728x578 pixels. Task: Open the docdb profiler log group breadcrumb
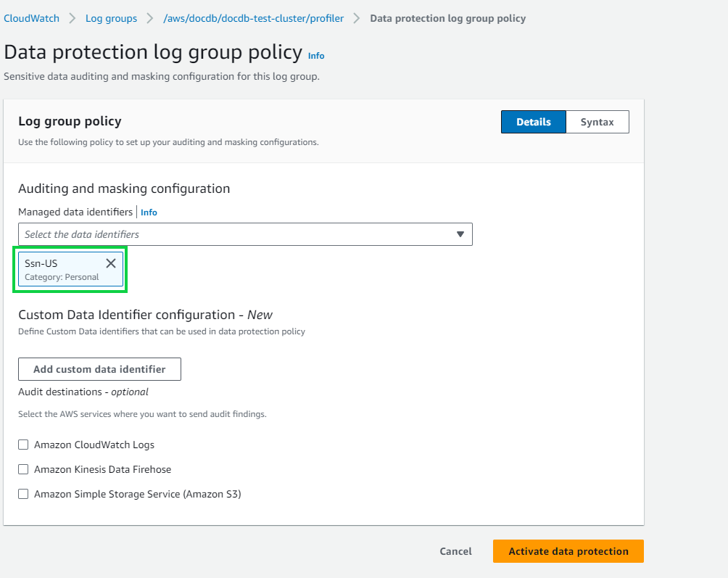[254, 18]
